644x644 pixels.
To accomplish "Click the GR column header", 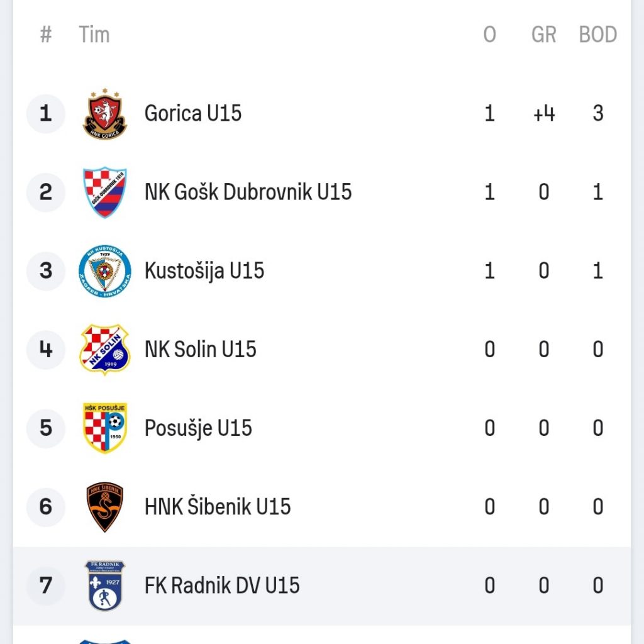I will [x=543, y=35].
